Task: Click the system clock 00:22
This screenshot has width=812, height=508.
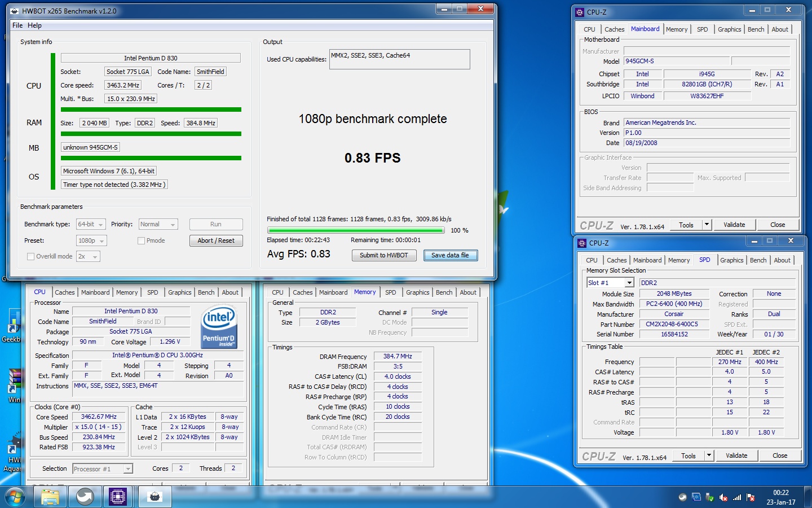Action: [x=781, y=493]
